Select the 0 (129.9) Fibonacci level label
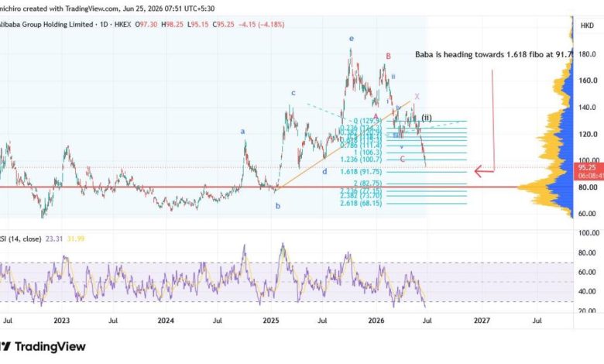The height and width of the screenshot is (364, 604). (x=368, y=121)
